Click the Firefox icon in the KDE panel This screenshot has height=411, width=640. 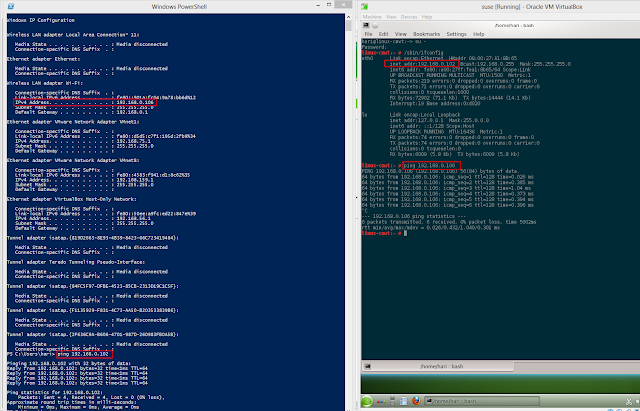coord(416,401)
